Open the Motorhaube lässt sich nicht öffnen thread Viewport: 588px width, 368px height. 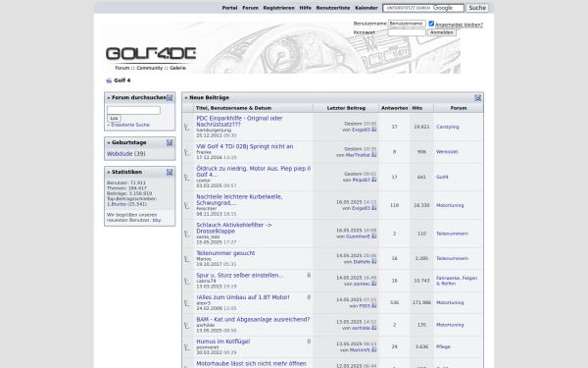click(x=251, y=363)
